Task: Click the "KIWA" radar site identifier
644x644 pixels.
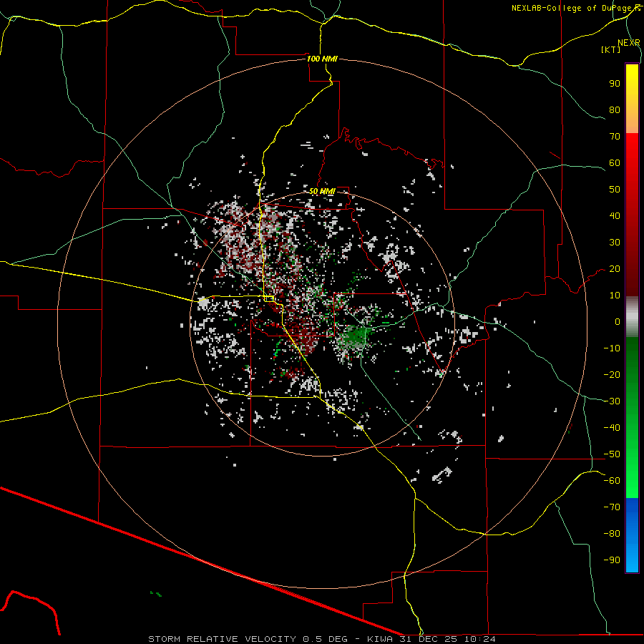Action: (x=380, y=639)
